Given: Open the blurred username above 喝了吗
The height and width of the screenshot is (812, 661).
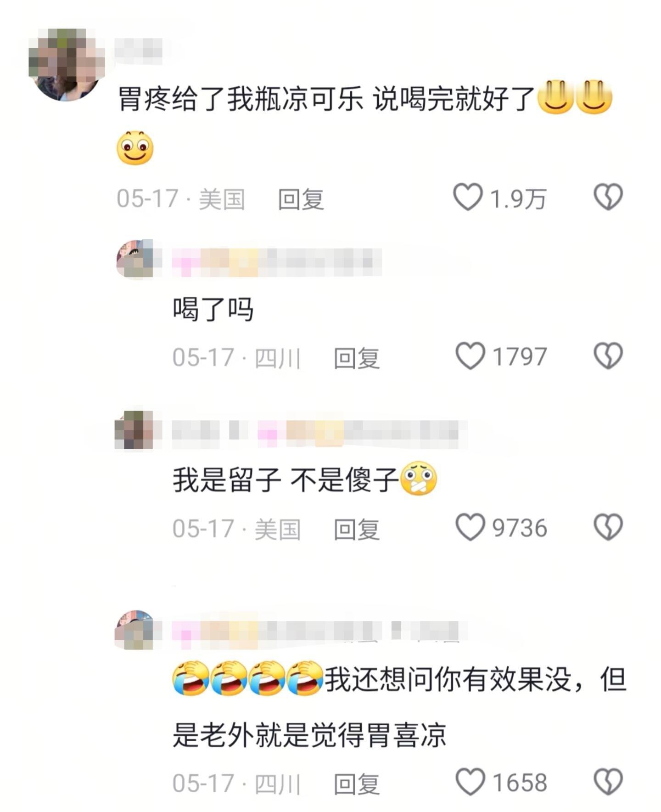Looking at the screenshot, I should tap(277, 262).
